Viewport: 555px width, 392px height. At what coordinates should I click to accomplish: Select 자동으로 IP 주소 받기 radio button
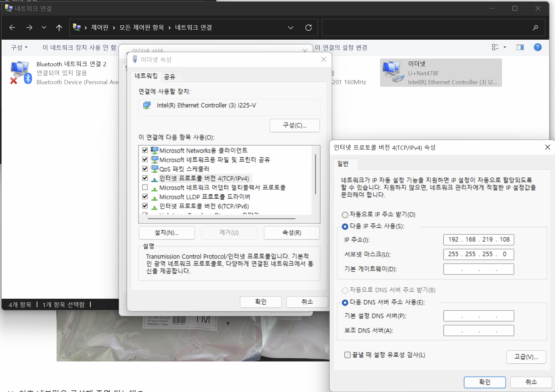click(x=345, y=215)
